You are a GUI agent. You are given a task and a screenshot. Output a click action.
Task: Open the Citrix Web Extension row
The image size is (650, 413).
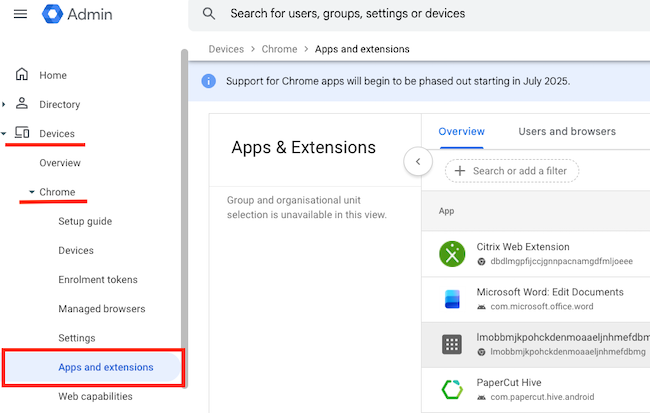point(536,254)
